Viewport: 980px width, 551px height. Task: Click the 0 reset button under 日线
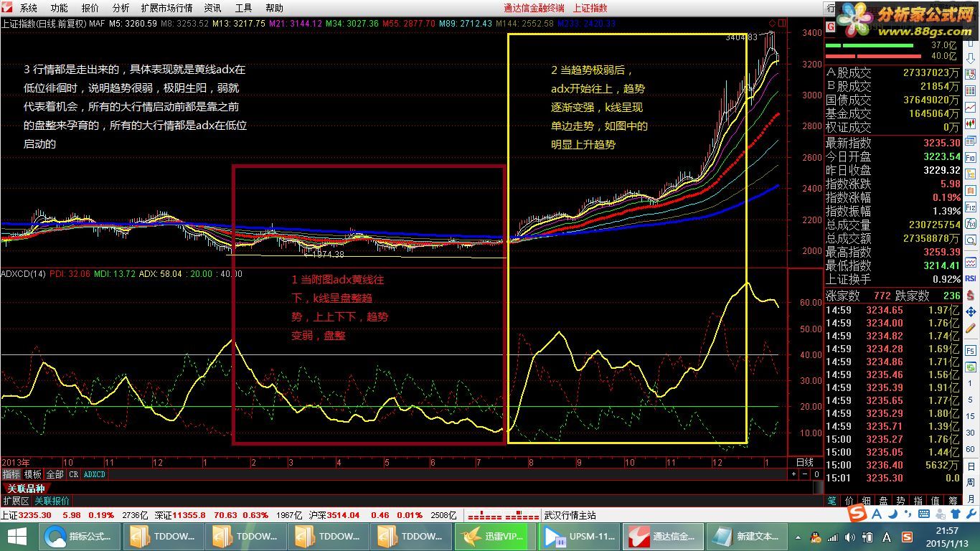(x=816, y=474)
